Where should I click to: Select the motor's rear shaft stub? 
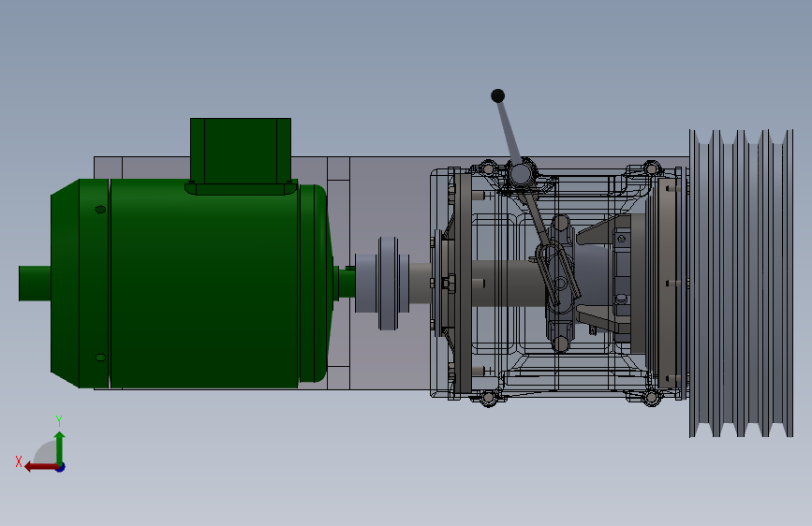(35, 284)
